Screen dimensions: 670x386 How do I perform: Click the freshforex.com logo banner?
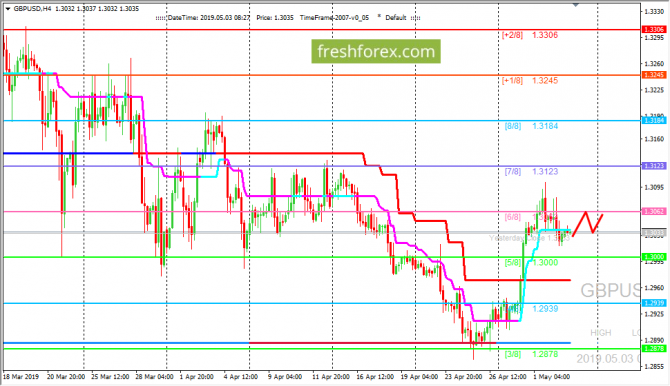coord(376,51)
